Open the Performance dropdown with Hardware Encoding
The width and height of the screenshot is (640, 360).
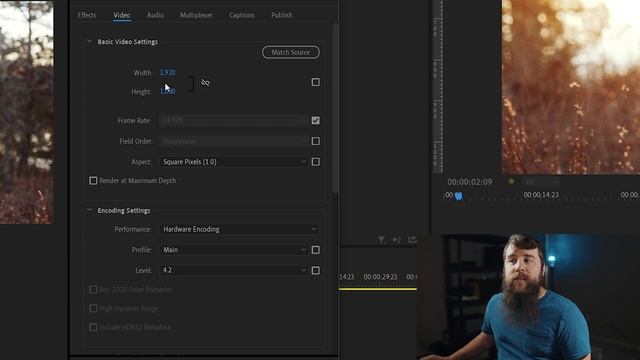pos(240,229)
